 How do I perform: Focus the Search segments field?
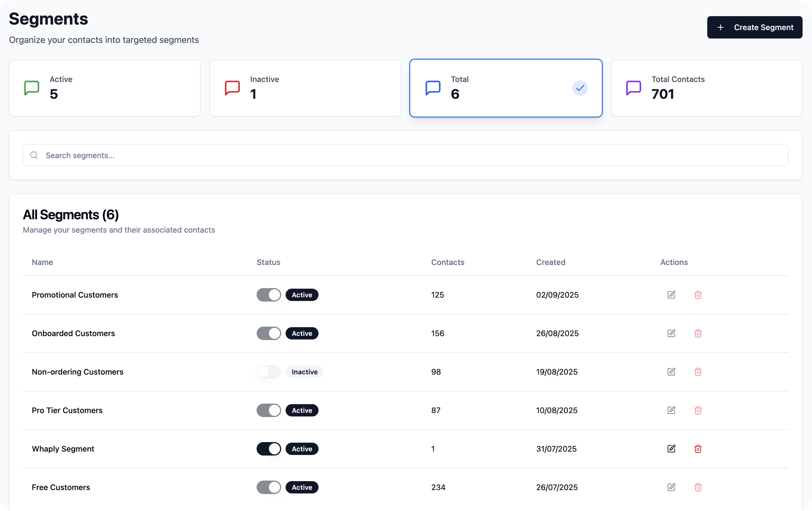pyautogui.click(x=405, y=155)
